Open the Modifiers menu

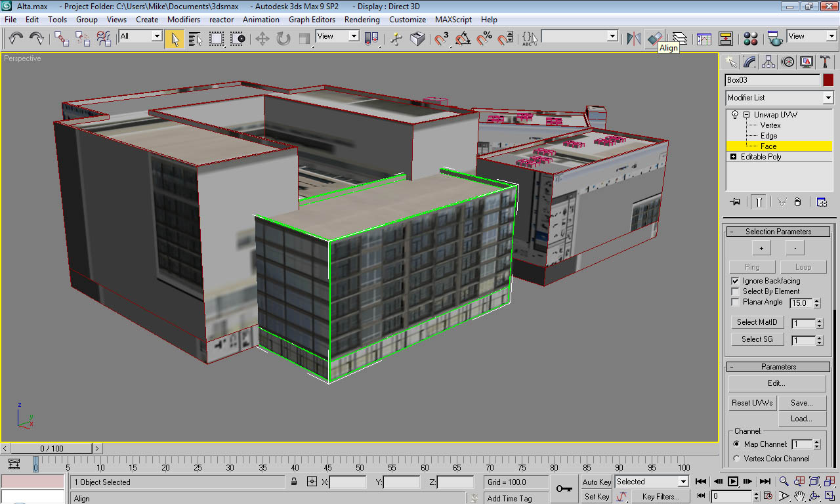[184, 20]
